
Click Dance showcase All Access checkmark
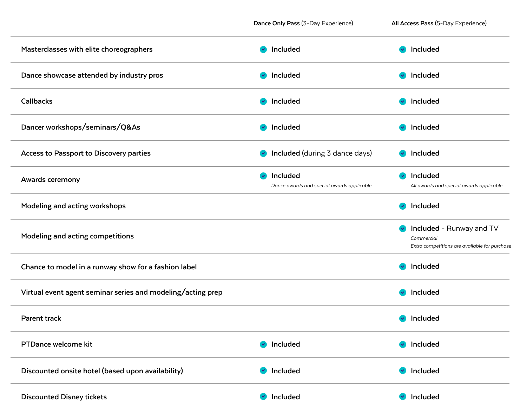pyautogui.click(x=403, y=76)
